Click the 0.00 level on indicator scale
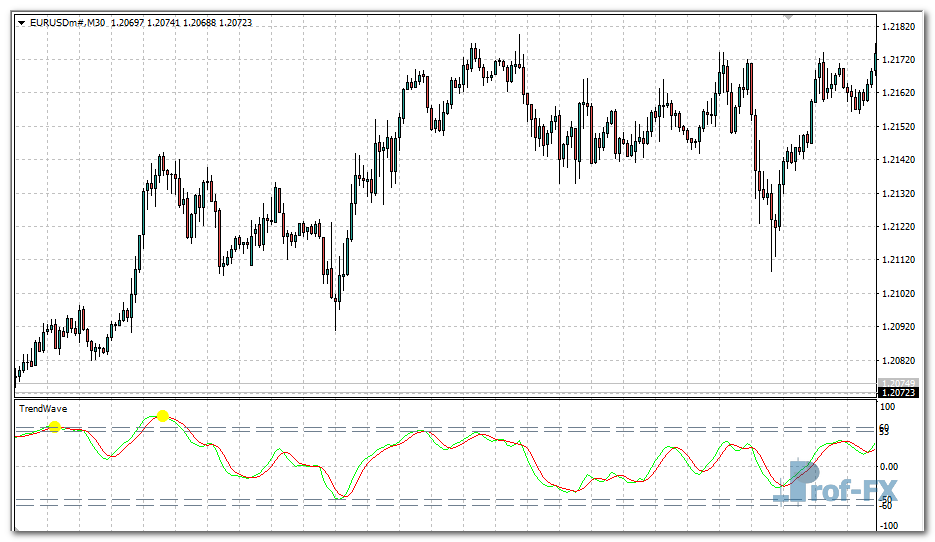 (889, 466)
